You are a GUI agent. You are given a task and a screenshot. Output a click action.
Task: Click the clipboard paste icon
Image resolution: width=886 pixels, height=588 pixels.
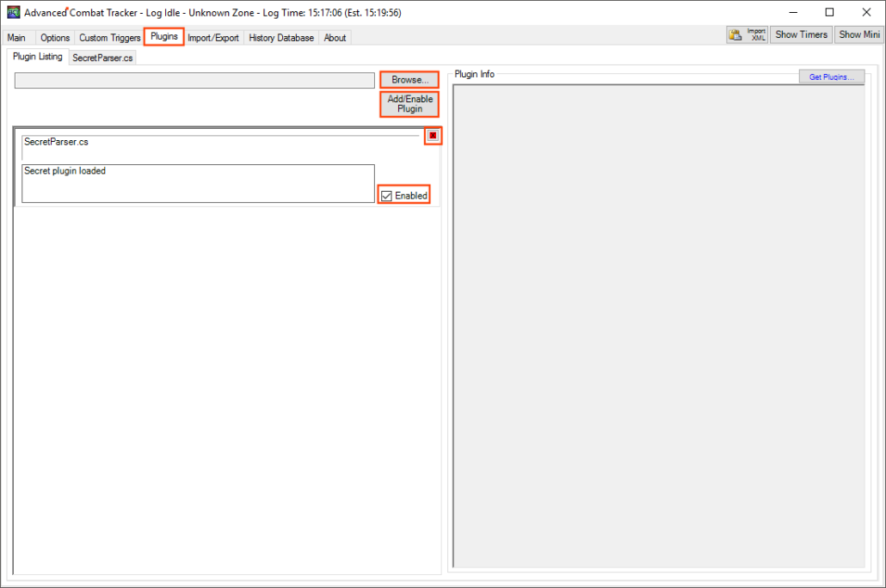point(735,34)
